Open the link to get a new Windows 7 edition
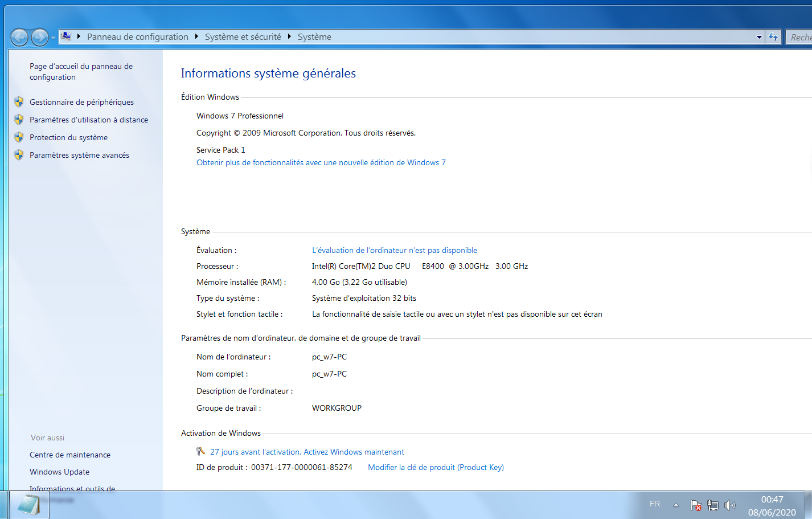This screenshot has height=519, width=812. pos(321,162)
